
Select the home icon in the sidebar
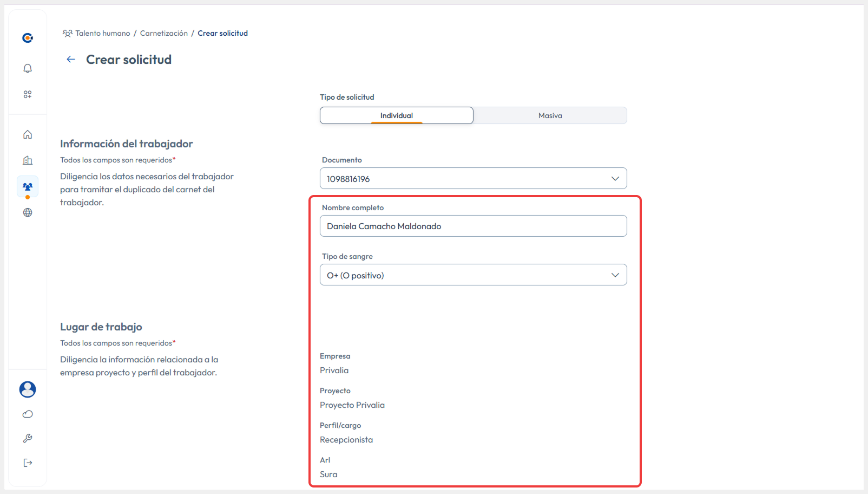coord(27,134)
